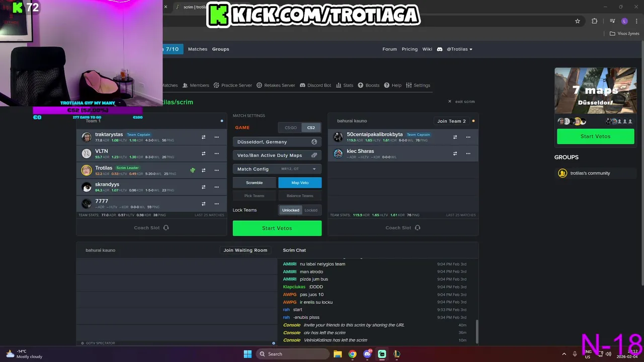Screen dimensions: 644x362
Task: Choose the Balance Teams mode
Action: (x=300, y=196)
